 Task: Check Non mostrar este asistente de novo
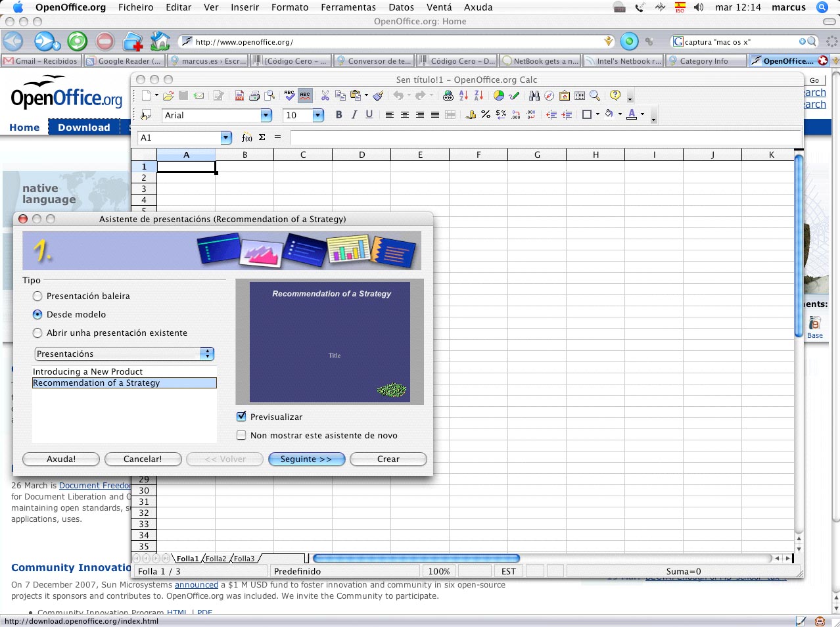tap(241, 435)
